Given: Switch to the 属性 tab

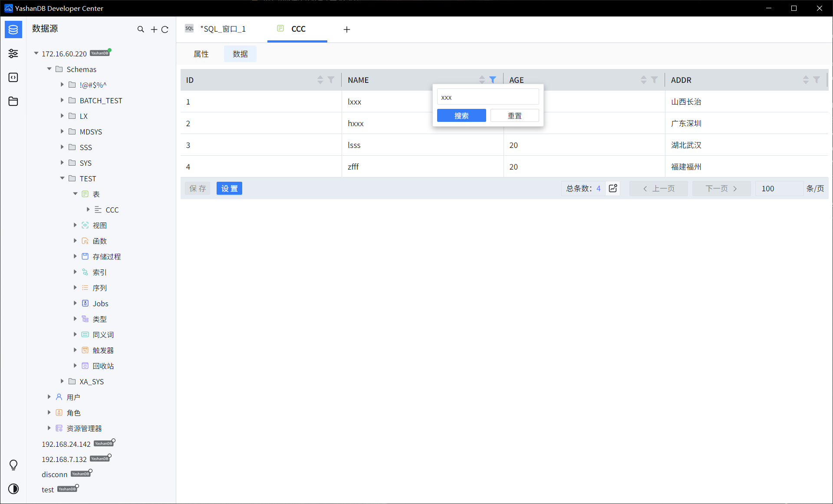Looking at the screenshot, I should tap(201, 54).
